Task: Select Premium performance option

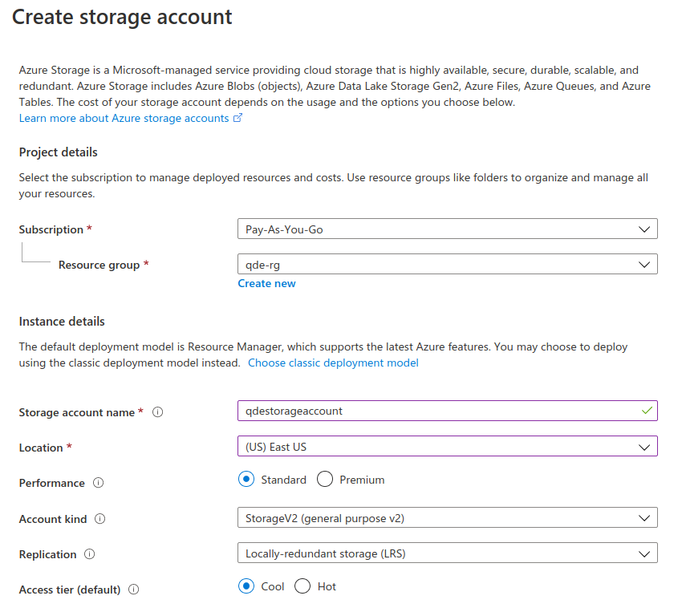Action: pos(325,480)
